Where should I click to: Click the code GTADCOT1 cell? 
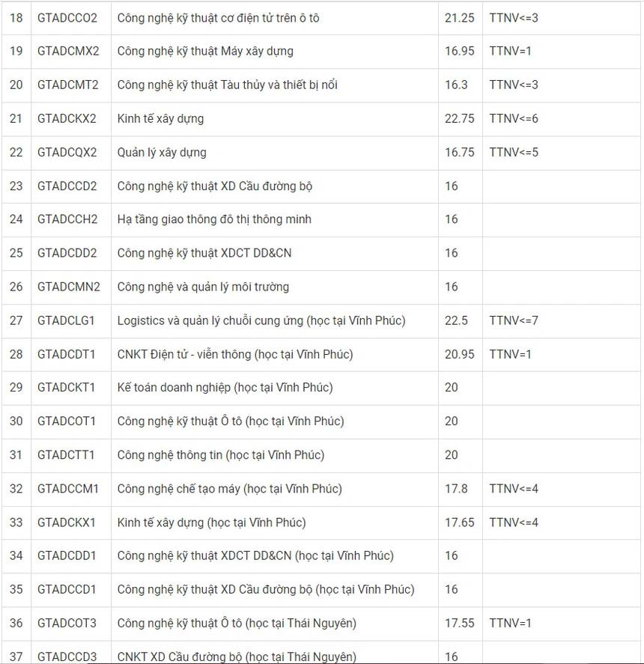coord(67,421)
